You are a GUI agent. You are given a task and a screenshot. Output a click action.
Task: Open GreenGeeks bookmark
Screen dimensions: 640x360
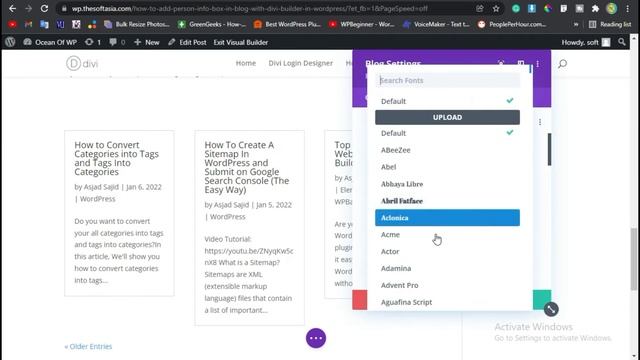(212, 24)
